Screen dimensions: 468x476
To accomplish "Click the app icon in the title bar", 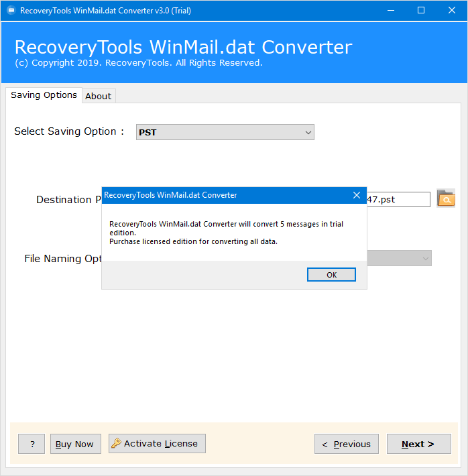I will pyautogui.click(x=11, y=10).
